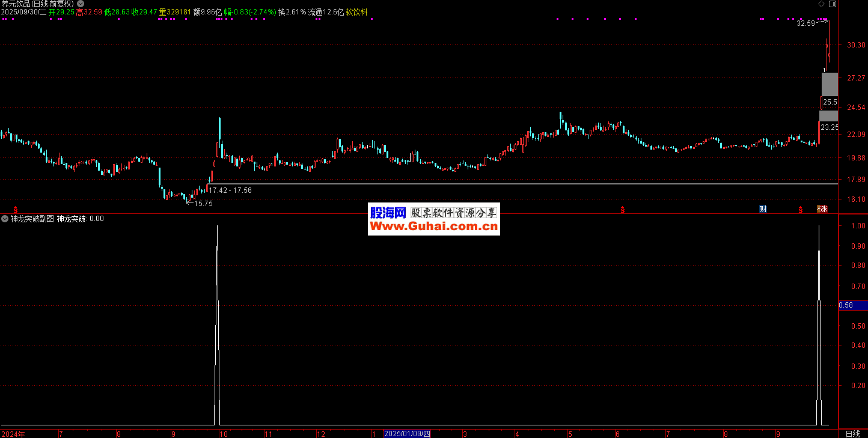The image size is (868, 438).
Task: Click the red $ marker near June 2025
Action: (623, 210)
